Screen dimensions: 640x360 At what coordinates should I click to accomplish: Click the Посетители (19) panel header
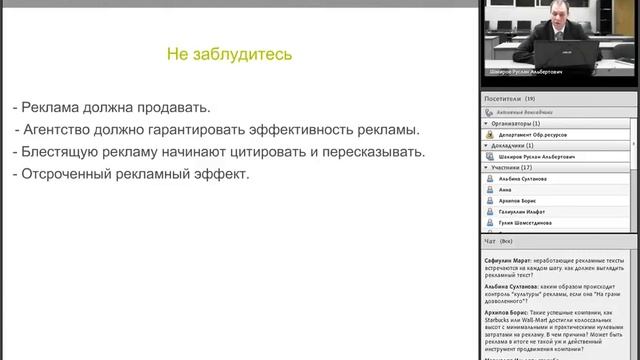click(x=559, y=99)
